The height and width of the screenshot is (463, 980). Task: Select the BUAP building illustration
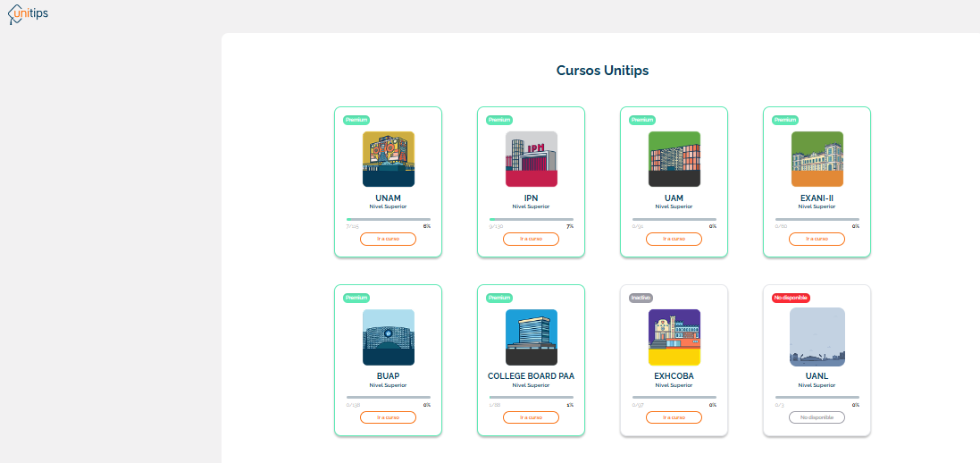coord(388,337)
